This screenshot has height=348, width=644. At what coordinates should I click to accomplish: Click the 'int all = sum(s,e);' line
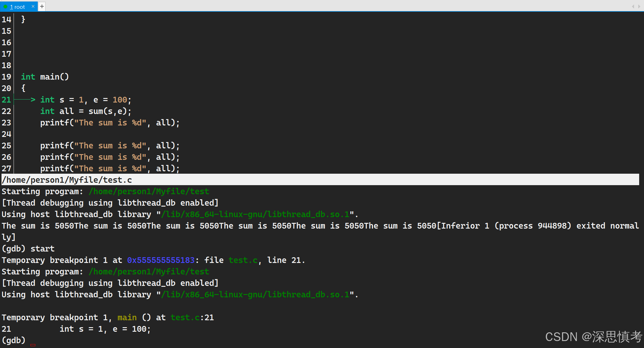coord(86,111)
